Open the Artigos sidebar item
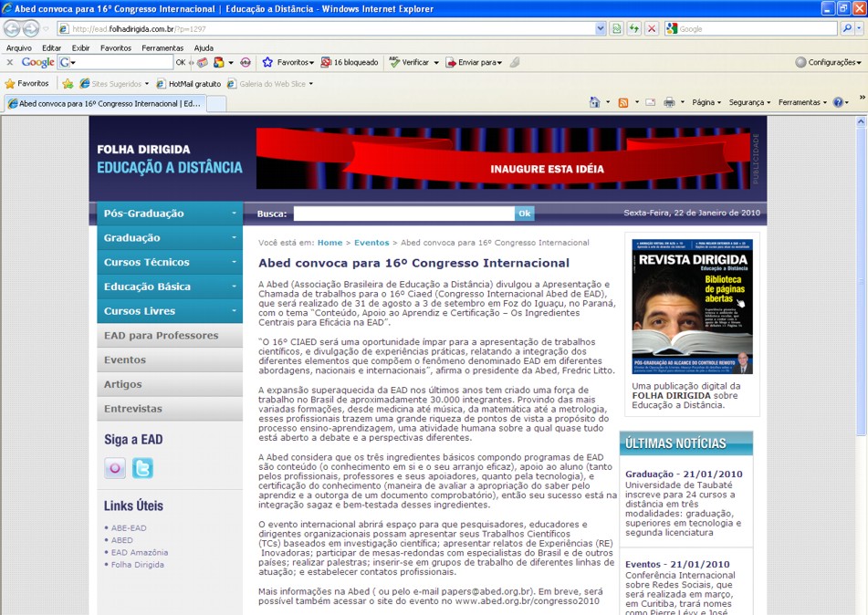868x615 pixels. (x=170, y=384)
